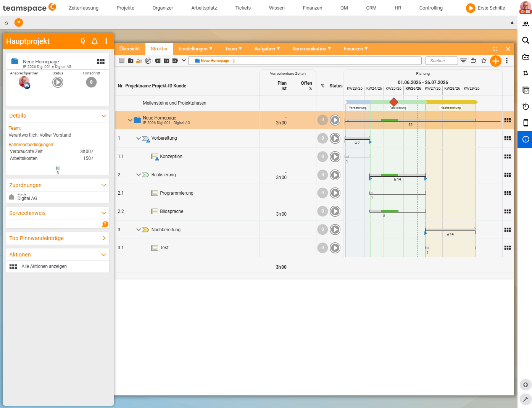Click the undo arrow icon in toolbar
532x408 pixels.
[474, 61]
